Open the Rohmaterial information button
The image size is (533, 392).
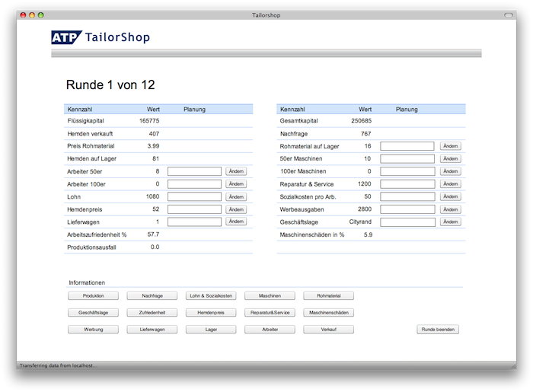click(x=329, y=296)
